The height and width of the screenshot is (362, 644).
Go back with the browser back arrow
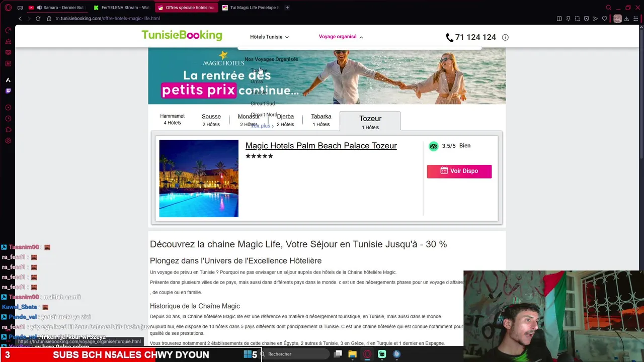[20, 19]
